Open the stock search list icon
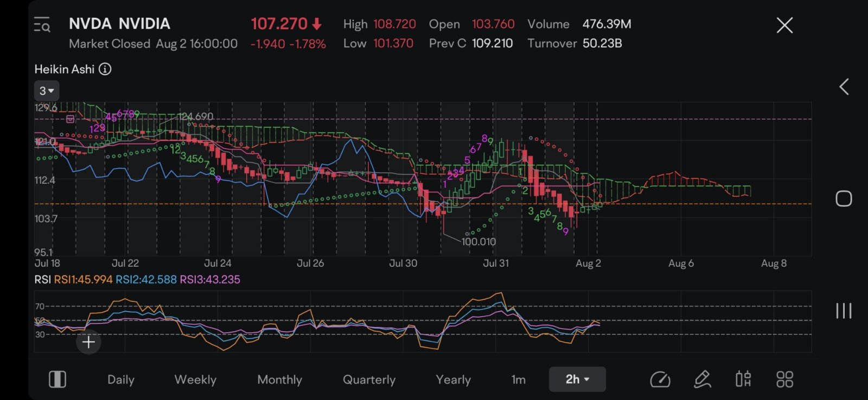 [x=42, y=25]
